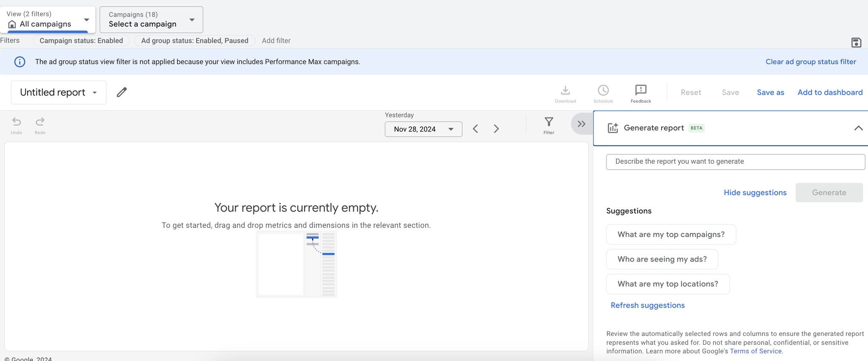Open the Feedback icon
868x361 pixels.
tap(641, 94)
